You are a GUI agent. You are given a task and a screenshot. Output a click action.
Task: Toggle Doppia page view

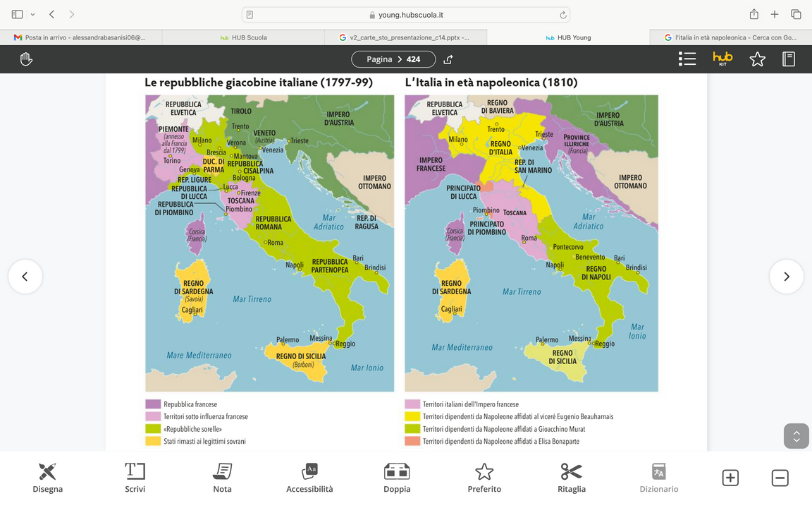click(x=397, y=478)
